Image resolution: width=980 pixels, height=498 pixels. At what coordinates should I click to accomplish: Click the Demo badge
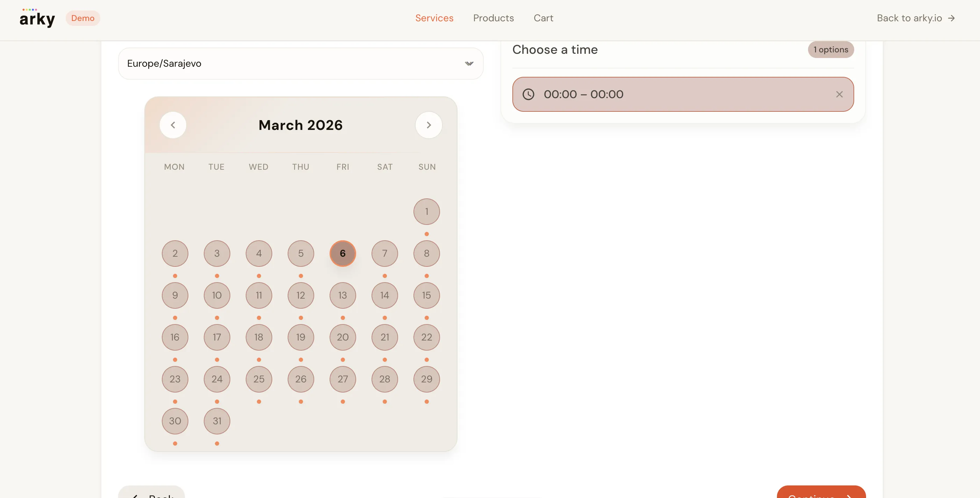tap(82, 18)
